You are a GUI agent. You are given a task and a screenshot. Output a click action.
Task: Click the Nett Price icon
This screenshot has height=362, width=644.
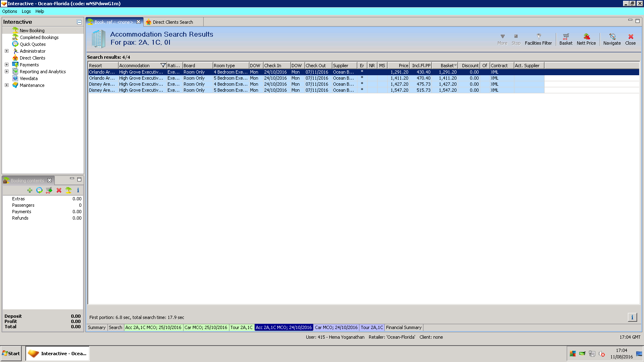click(586, 37)
